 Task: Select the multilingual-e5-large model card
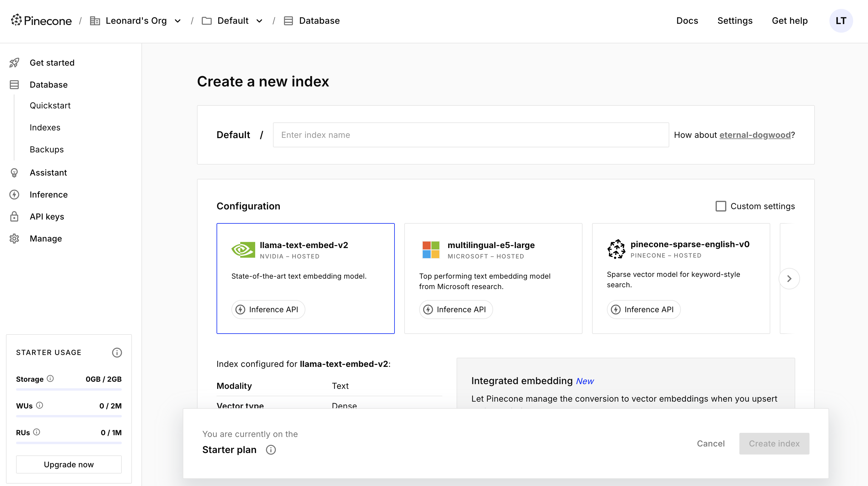pos(493,278)
